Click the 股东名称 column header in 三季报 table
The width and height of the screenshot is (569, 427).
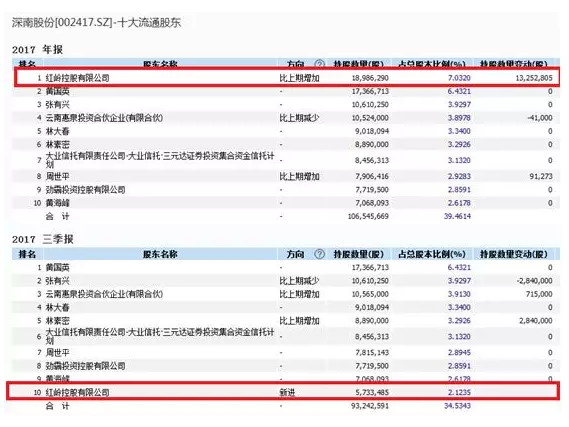[160, 254]
